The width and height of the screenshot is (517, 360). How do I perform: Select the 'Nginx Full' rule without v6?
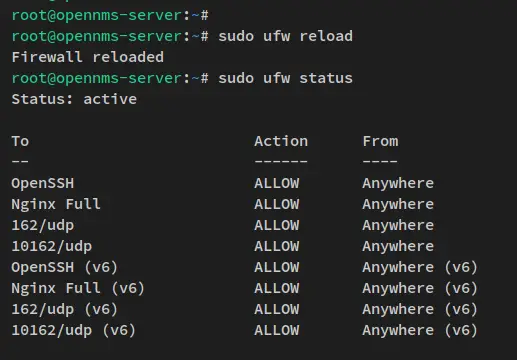coord(56,204)
